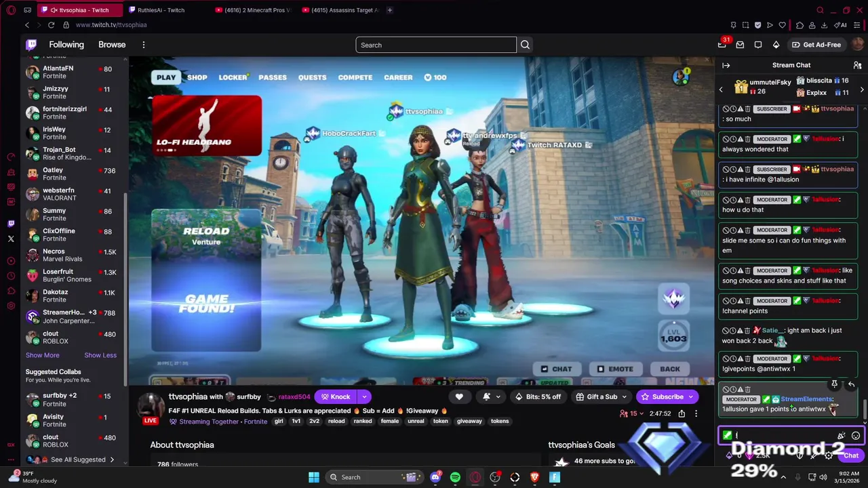Open the whispers speech bubble icon
868x488 pixels.
(758, 45)
